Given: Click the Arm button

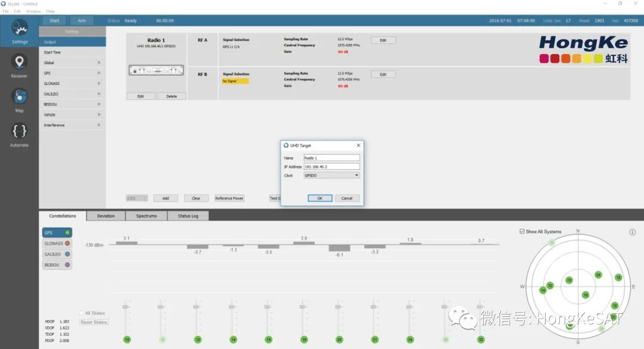Looking at the screenshot, I should (82, 20).
